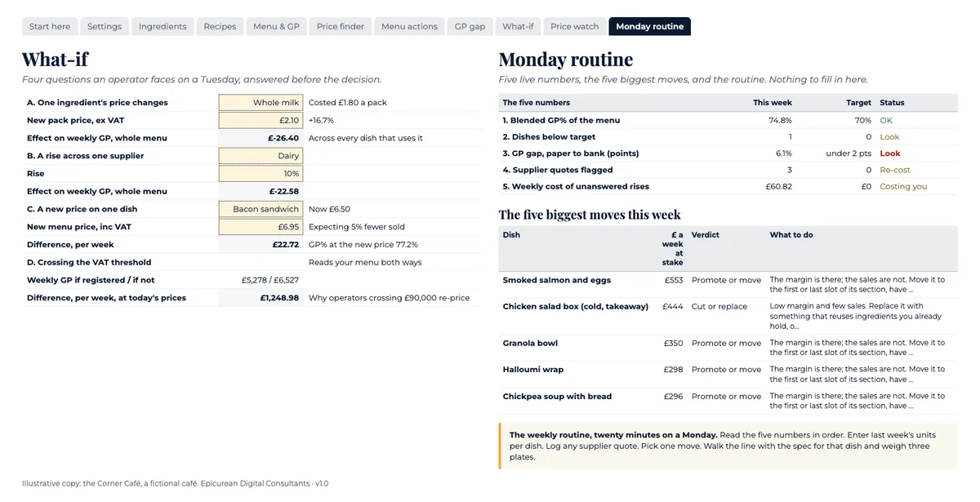Image resolution: width=980 pixels, height=502 pixels.
Task: Switch to the Settings tab
Action: 105,26
